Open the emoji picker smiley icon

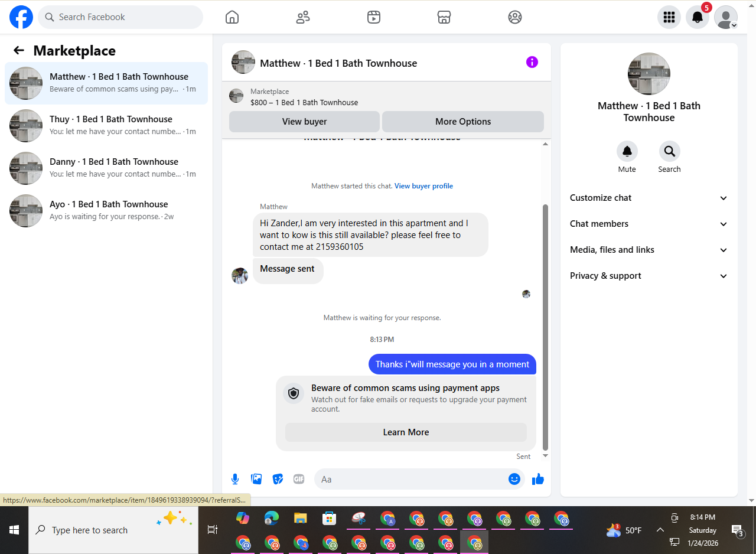[x=514, y=479]
